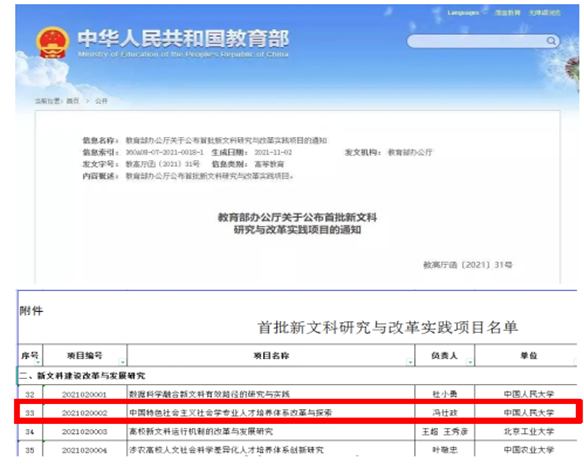Open the Languages dropdown
Screen dimensions: 584x471
467,13
